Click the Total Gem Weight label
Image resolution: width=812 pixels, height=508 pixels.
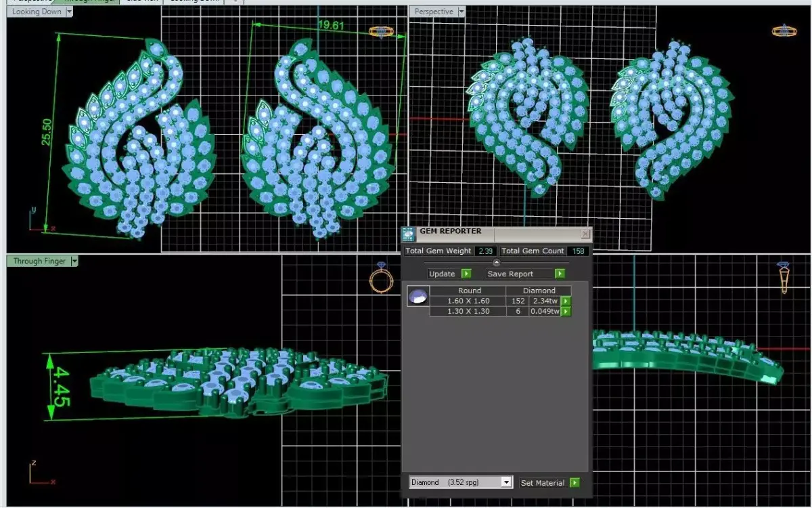click(x=438, y=251)
